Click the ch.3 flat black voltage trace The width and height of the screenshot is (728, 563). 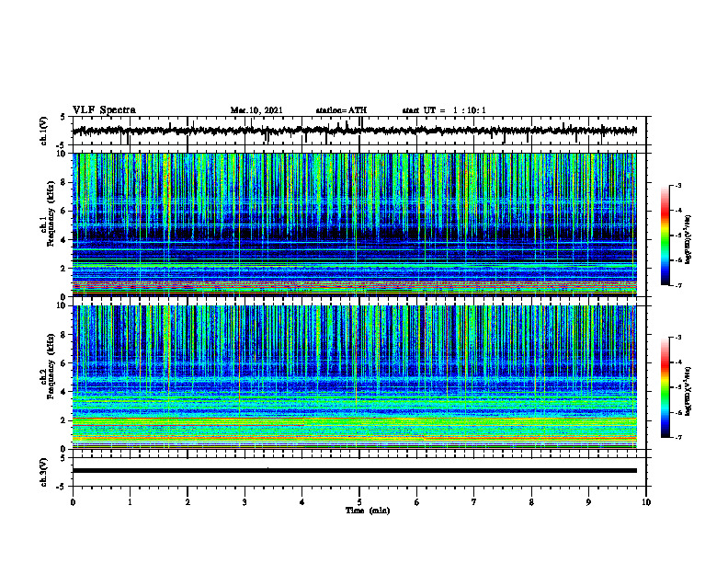coord(354,471)
